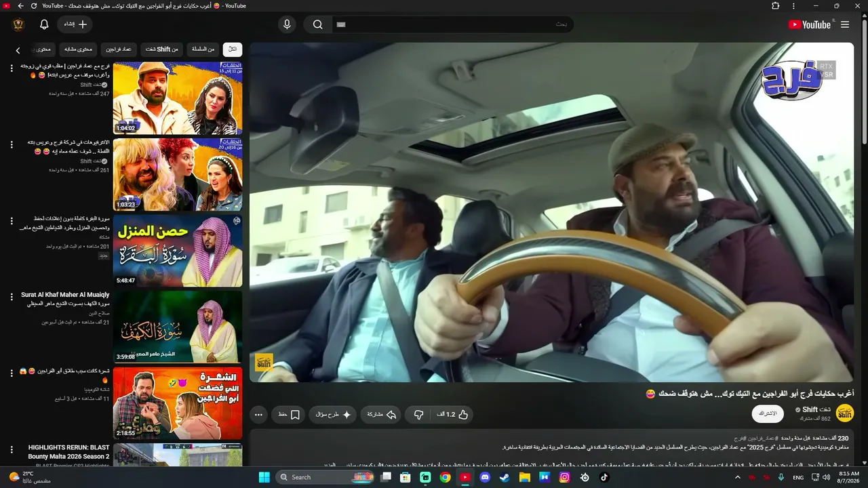
Task: Open 'HIGHLIGHTS RERUN: BLAST Bounty Malta' title
Action: [x=69, y=452]
